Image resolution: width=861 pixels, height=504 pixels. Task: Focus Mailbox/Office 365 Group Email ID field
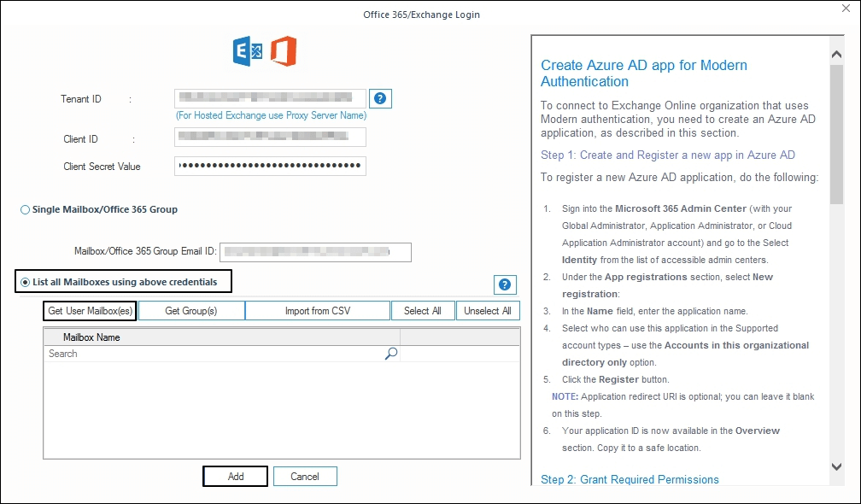click(315, 252)
